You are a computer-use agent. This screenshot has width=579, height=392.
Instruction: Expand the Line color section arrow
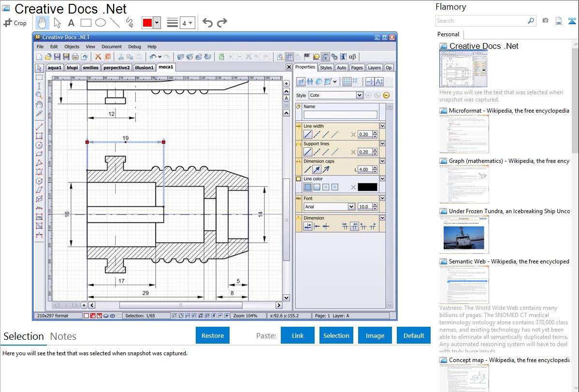click(383, 179)
